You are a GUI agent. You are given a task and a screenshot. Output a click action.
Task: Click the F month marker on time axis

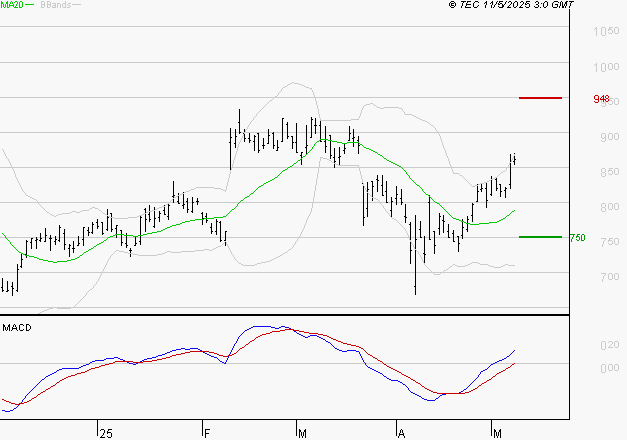(207, 434)
